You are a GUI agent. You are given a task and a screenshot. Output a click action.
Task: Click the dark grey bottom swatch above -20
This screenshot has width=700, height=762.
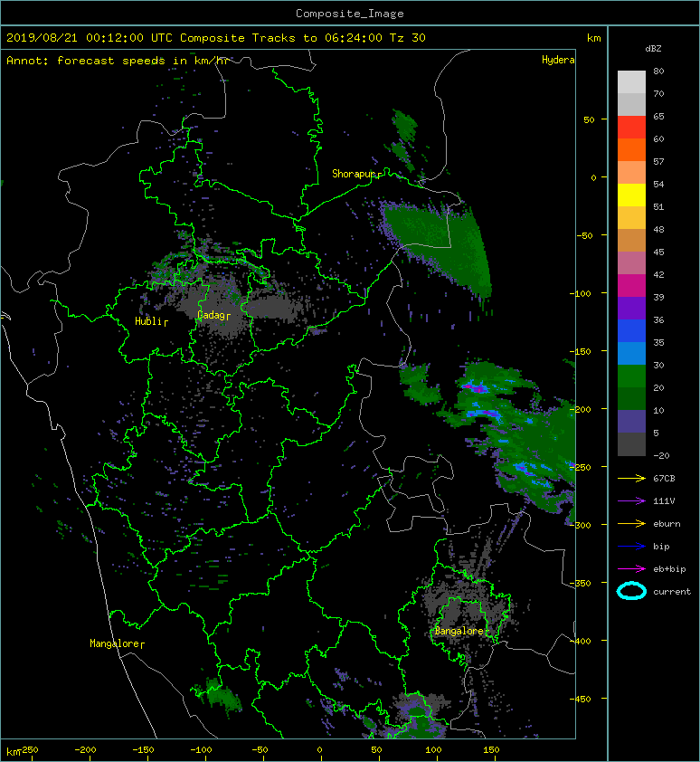point(631,444)
